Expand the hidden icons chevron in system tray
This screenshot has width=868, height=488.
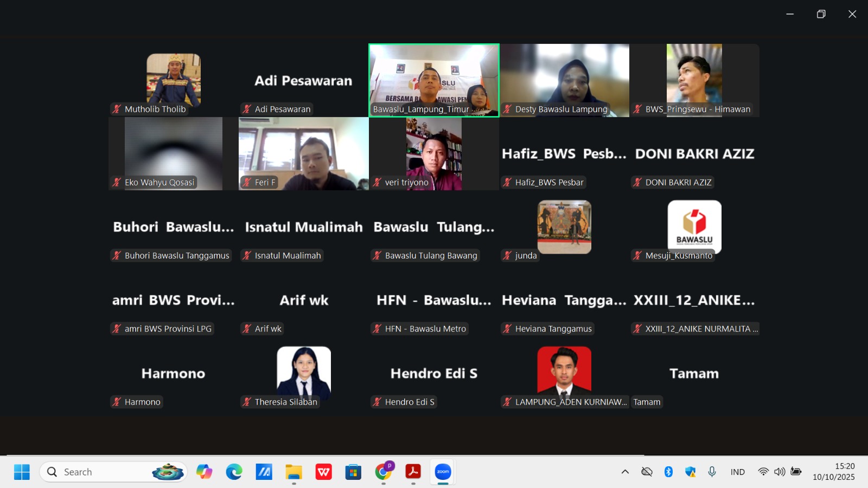[x=625, y=472]
